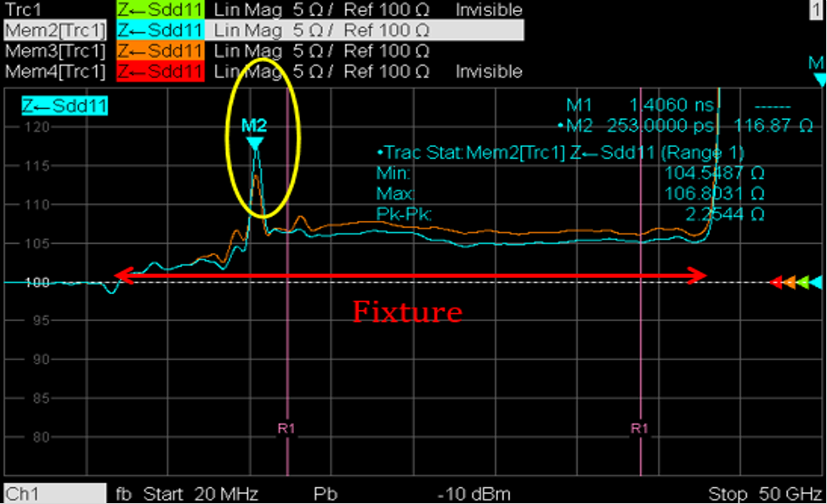The image size is (827, 504).
Task: Click the M1 marker triangle at top right
Action: pyautogui.click(x=819, y=80)
